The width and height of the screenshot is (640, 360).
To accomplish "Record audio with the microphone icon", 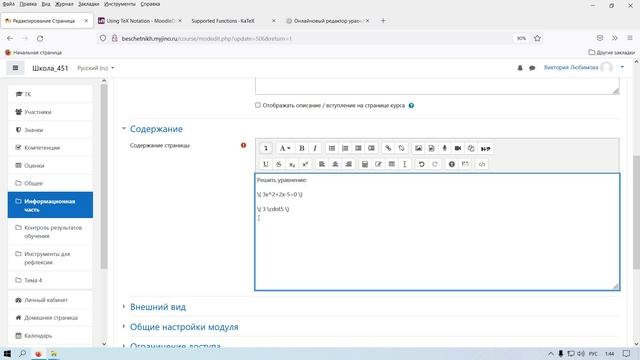I will point(444,148).
